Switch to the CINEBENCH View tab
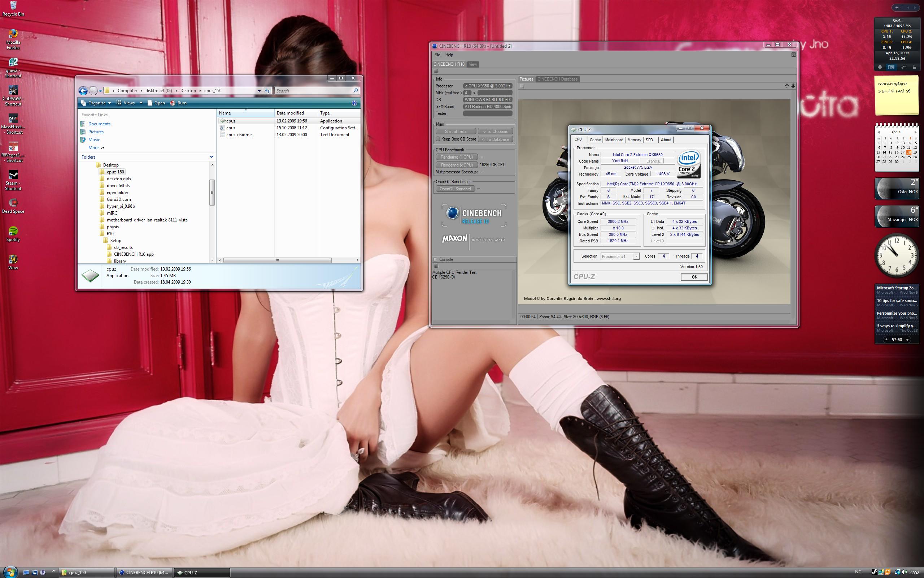 [x=473, y=64]
